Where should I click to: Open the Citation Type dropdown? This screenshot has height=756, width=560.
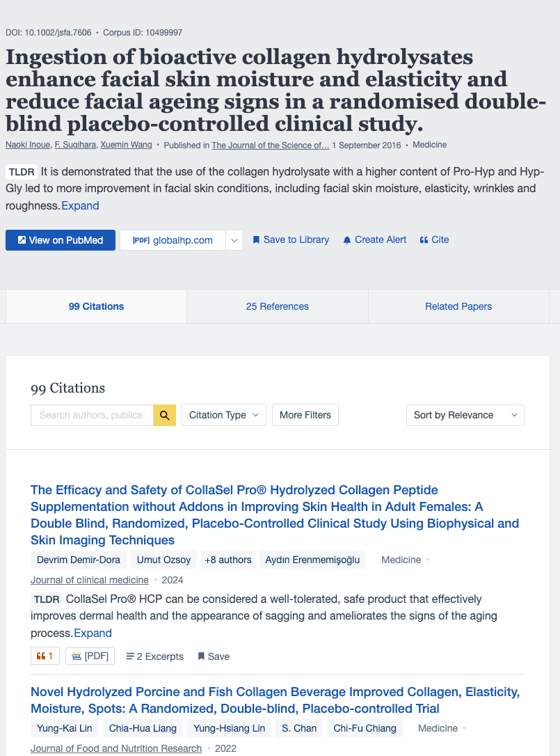click(x=223, y=415)
